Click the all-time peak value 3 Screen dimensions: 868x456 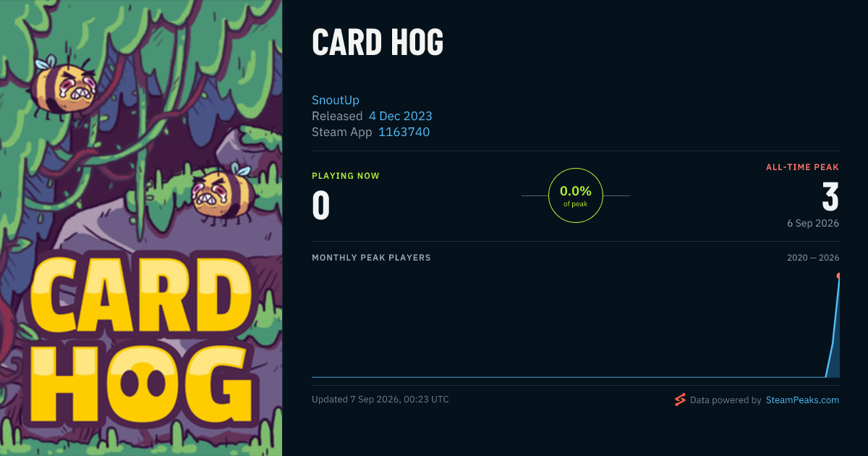click(830, 197)
